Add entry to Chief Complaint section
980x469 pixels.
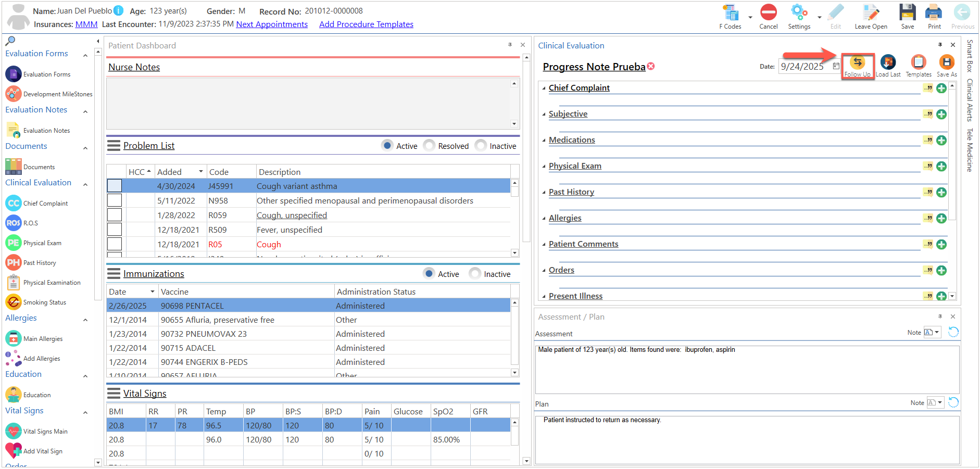(941, 88)
